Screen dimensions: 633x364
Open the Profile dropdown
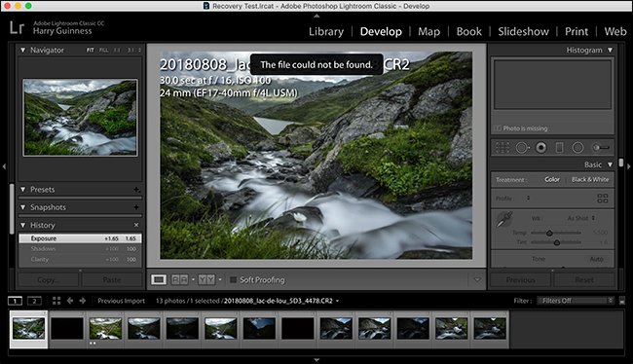[x=528, y=199]
